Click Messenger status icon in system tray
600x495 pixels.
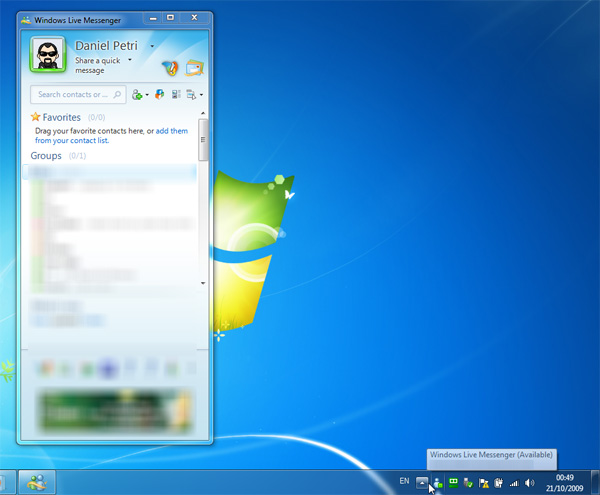tap(438, 483)
